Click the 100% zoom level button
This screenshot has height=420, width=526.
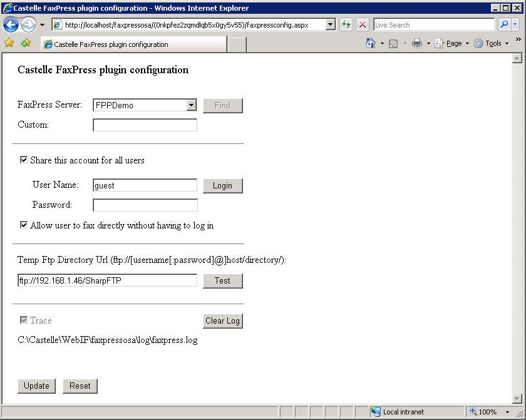tap(483, 412)
